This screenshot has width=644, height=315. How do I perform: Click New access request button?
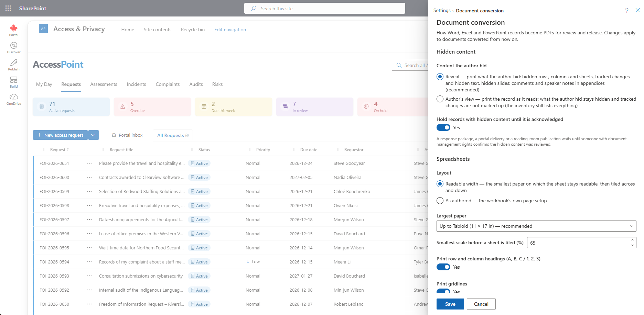coord(60,135)
